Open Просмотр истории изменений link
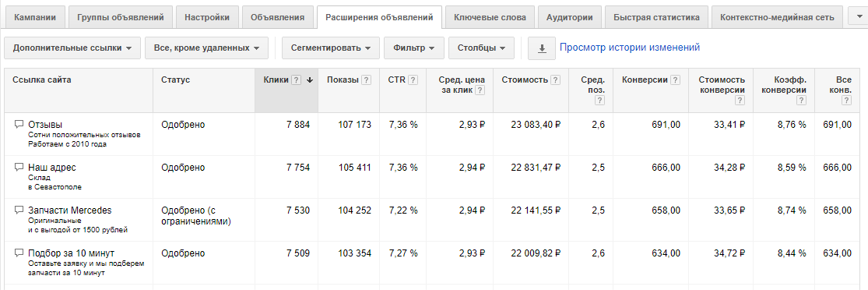868x290 pixels. (630, 47)
